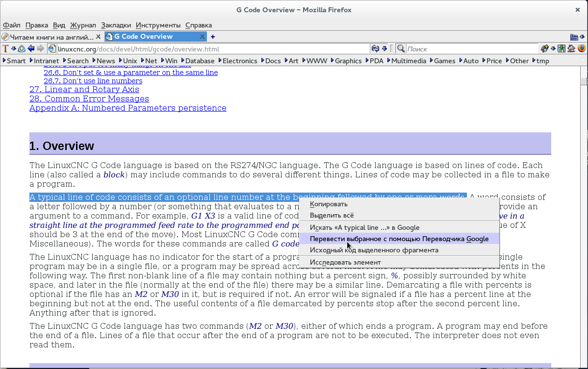The height and width of the screenshot is (369, 588).
Task: Choose Исследовать элемент from context menu
Action: tap(399, 262)
